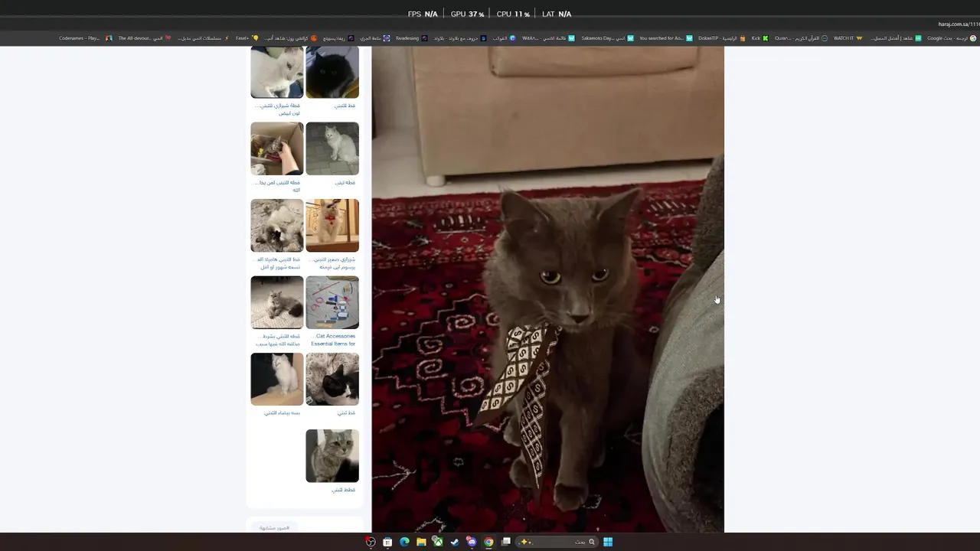
Task: Open the gray tabby cat thumbnail
Action: point(332,456)
